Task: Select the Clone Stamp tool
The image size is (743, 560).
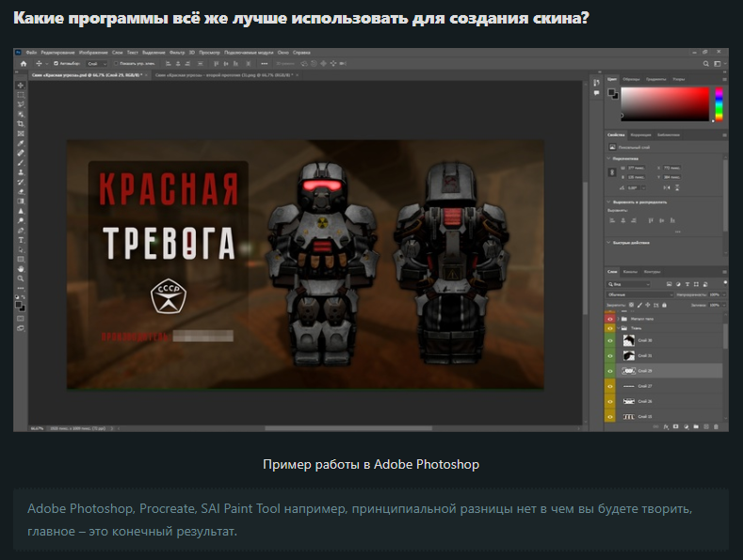Action: click(21, 172)
